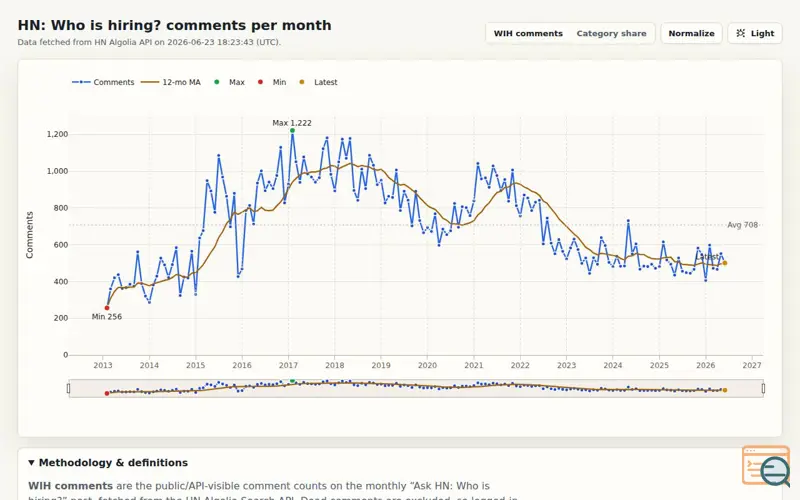Click the blue Comments line marker in legend
Screen dimensions: 800x500
81,82
